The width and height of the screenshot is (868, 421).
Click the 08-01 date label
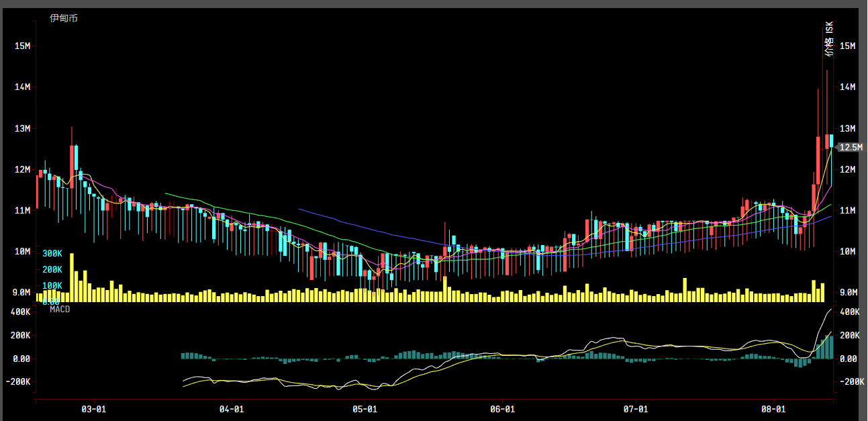coord(773,408)
